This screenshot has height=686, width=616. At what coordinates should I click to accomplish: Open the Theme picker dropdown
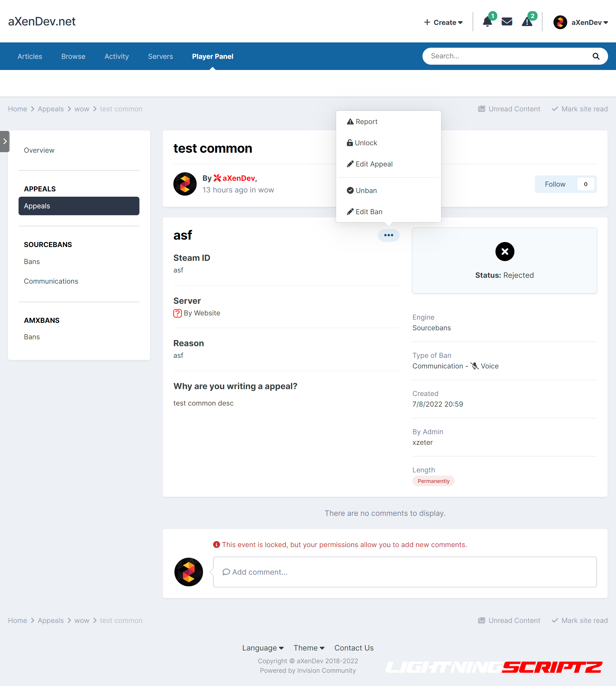click(x=309, y=648)
